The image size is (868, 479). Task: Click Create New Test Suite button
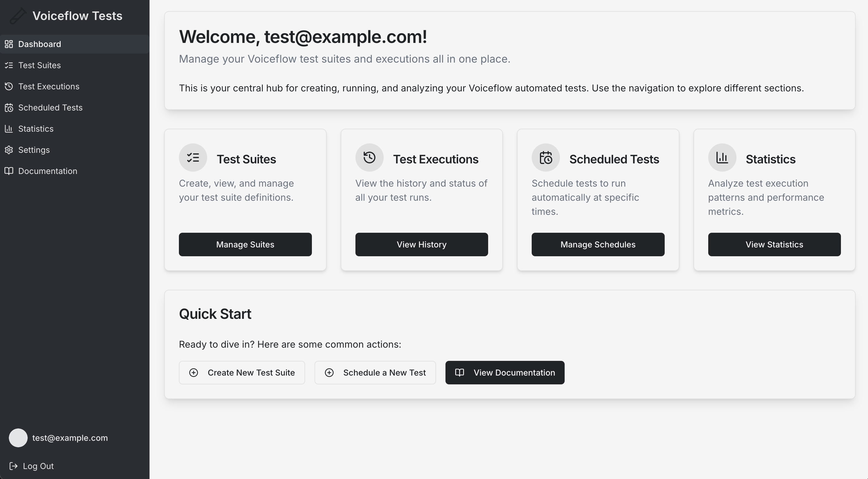(242, 373)
